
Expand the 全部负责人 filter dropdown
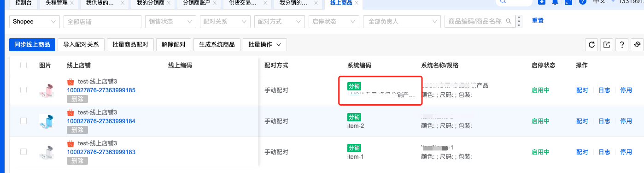pos(402,21)
